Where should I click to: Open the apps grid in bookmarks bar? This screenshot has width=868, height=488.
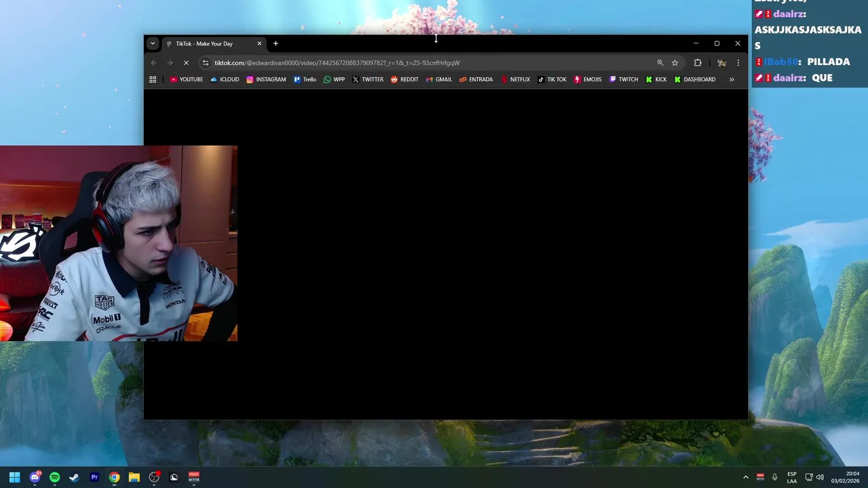click(153, 79)
